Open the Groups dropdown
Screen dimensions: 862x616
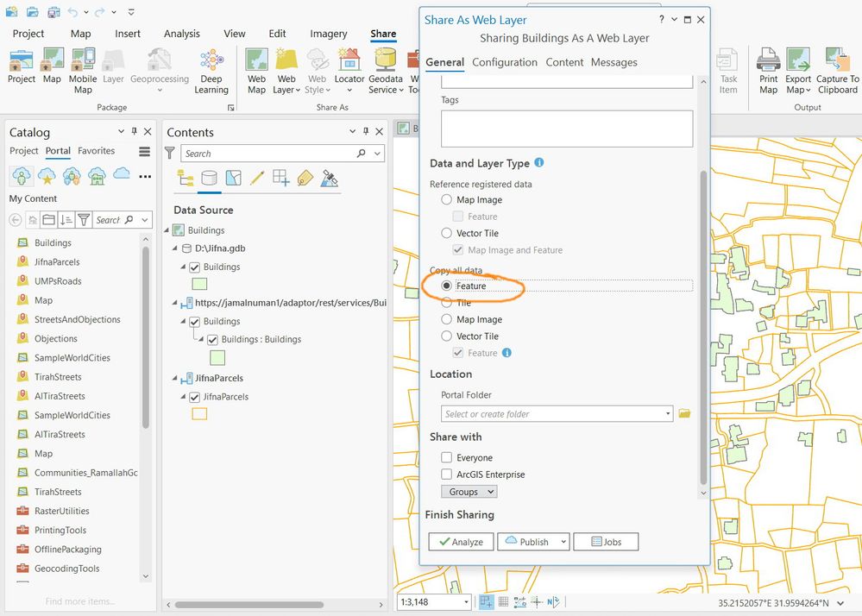coord(469,491)
